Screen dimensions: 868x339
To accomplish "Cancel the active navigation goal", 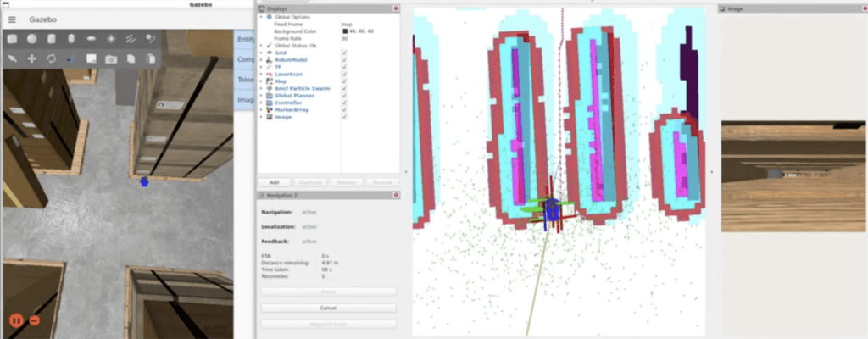I will coord(328,308).
